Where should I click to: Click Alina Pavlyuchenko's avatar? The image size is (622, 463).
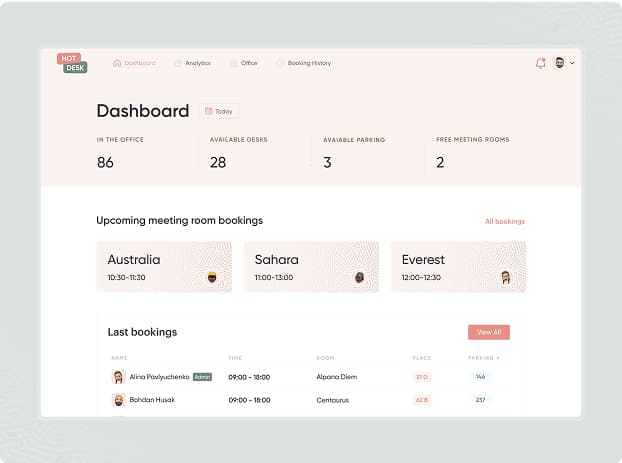[x=118, y=377]
